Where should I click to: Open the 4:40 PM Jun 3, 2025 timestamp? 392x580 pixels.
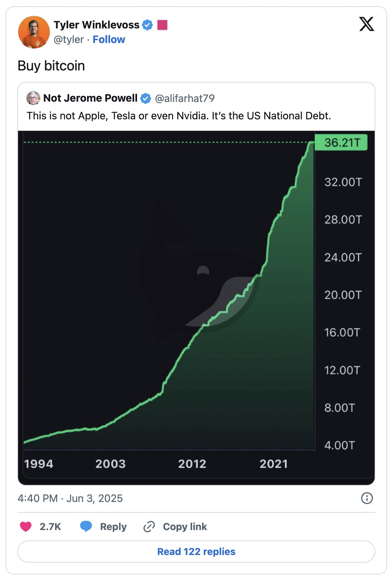pyautogui.click(x=70, y=498)
